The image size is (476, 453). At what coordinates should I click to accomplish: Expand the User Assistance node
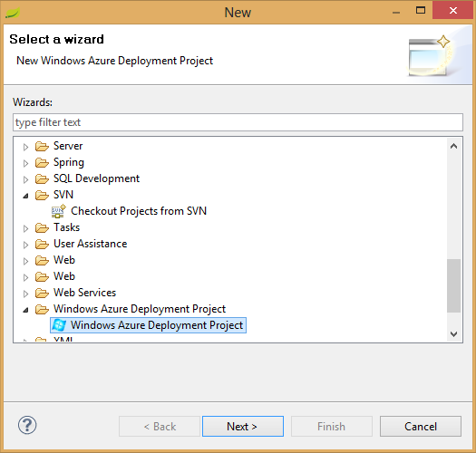(x=25, y=245)
